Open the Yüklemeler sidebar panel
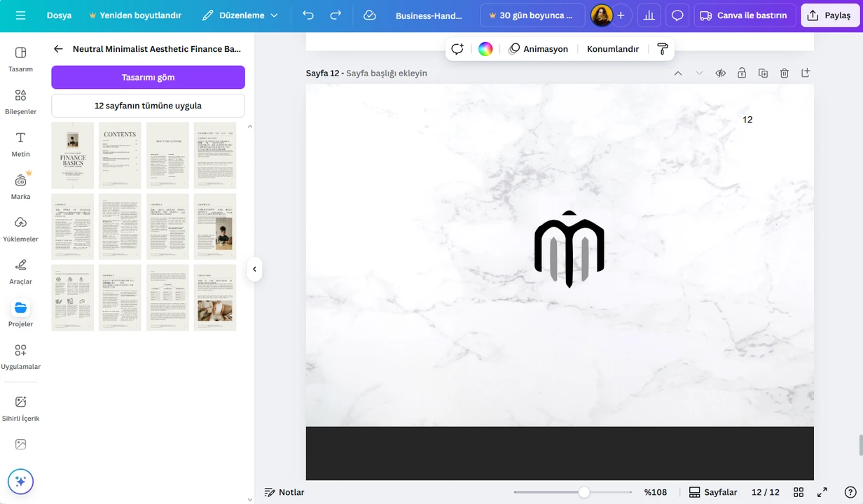This screenshot has width=863, height=504. pyautogui.click(x=20, y=229)
